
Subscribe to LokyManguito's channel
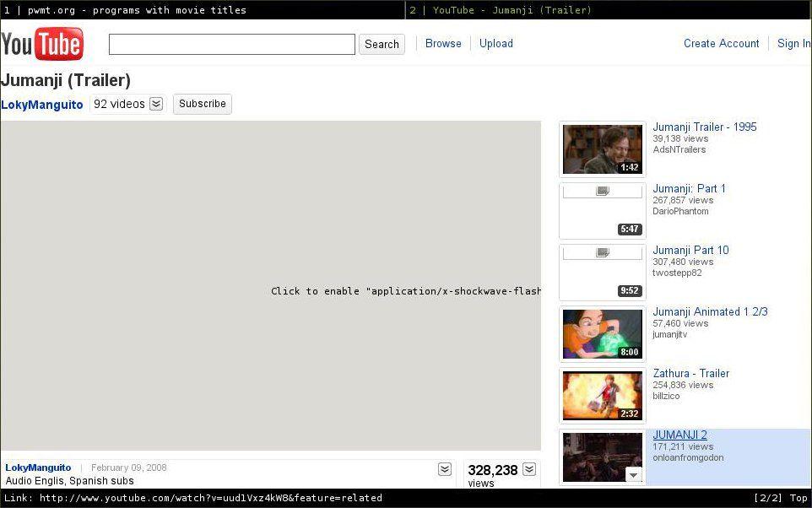click(202, 104)
